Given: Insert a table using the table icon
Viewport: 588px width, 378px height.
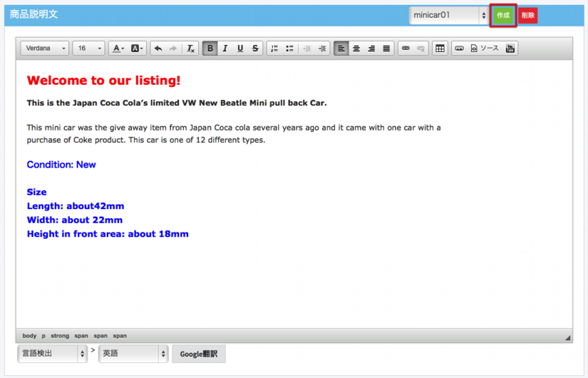Looking at the screenshot, I should pyautogui.click(x=440, y=48).
